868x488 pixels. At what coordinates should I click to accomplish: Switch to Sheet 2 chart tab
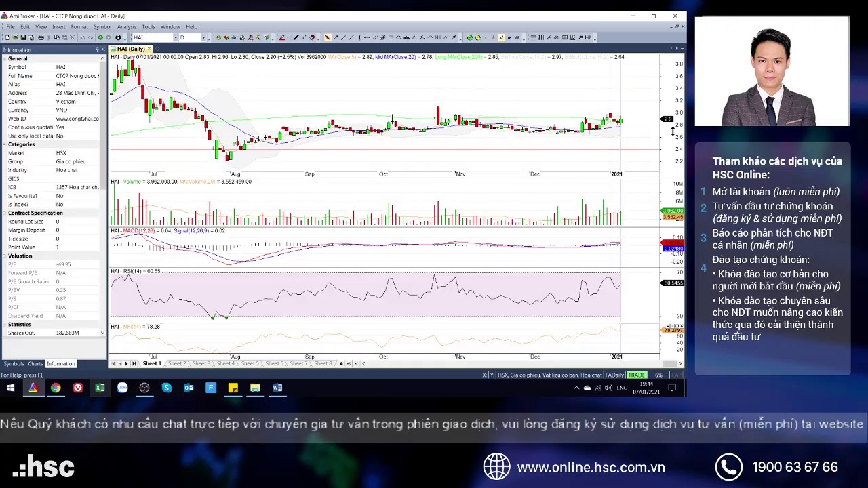point(176,364)
